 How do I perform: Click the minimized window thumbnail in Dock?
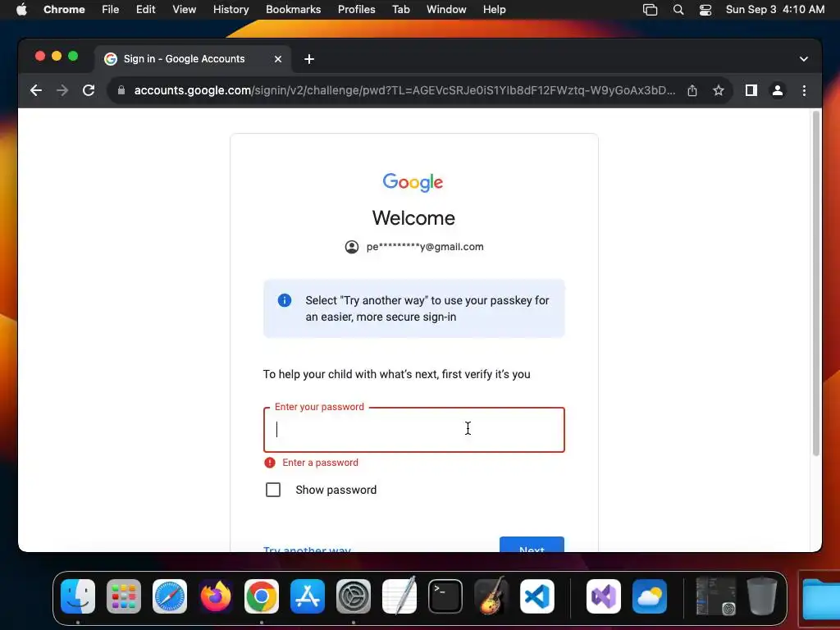(716, 596)
